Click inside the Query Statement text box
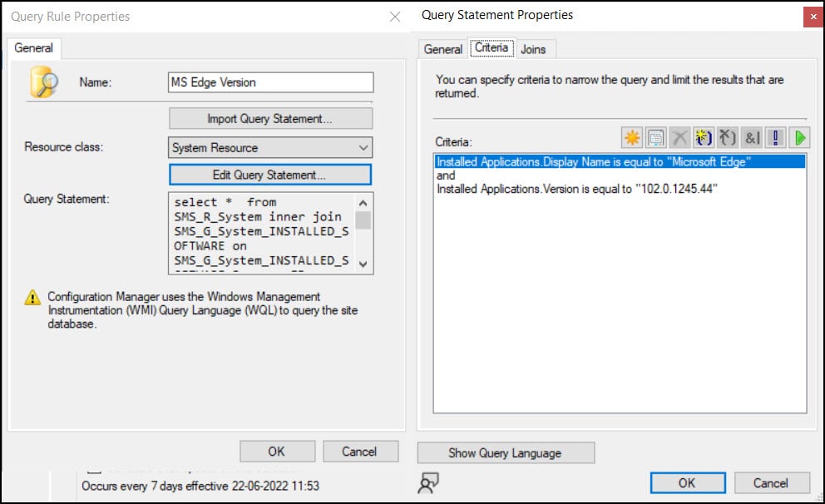The height and width of the screenshot is (504, 825). point(262,233)
